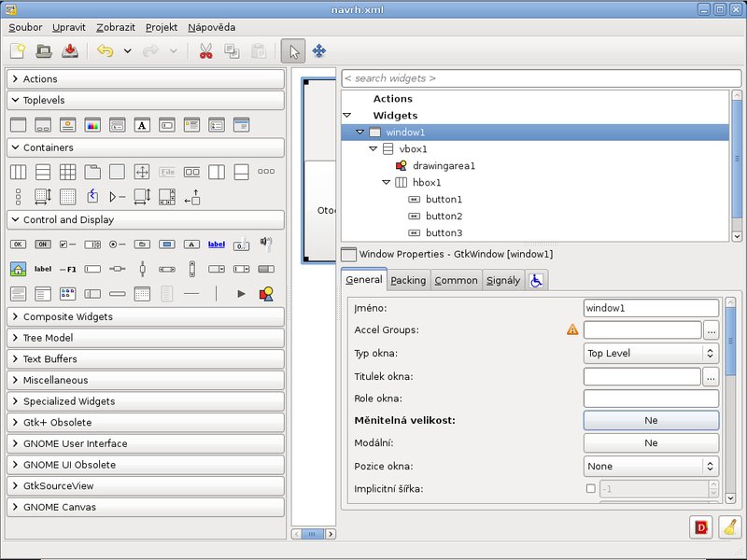Pick the Notebook container icon
Viewport: 747px width, 560px height.
tap(92, 172)
